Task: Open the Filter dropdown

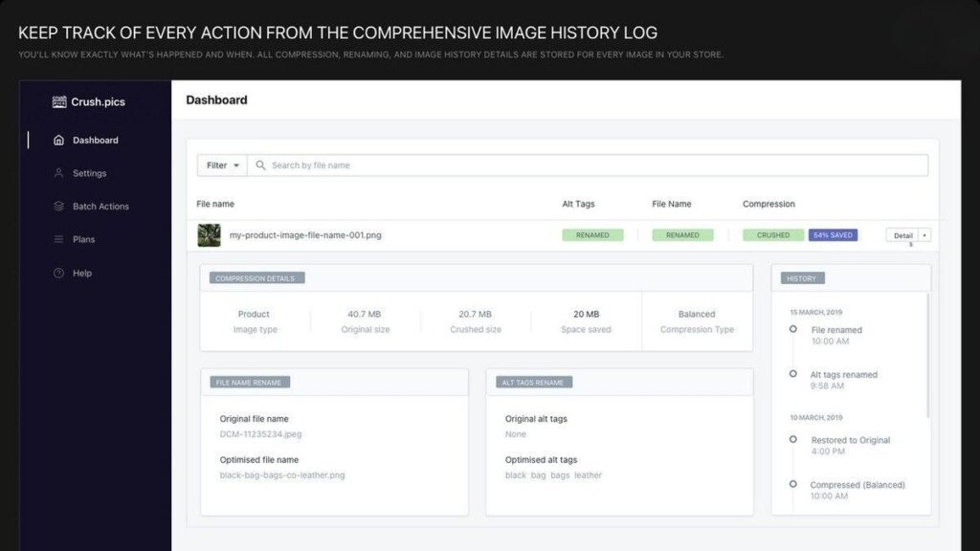Action: [221, 165]
